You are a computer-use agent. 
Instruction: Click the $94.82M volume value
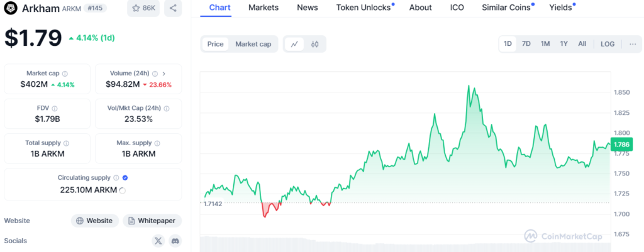(123, 85)
